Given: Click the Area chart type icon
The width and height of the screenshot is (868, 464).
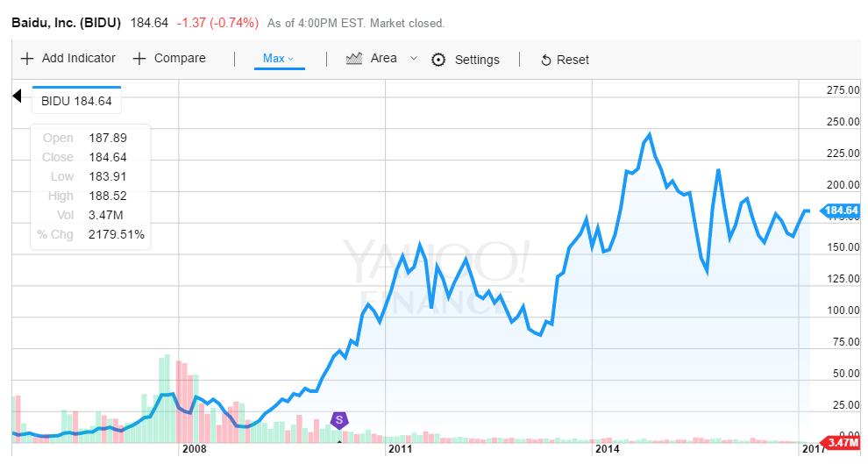Looking at the screenshot, I should coord(354,59).
